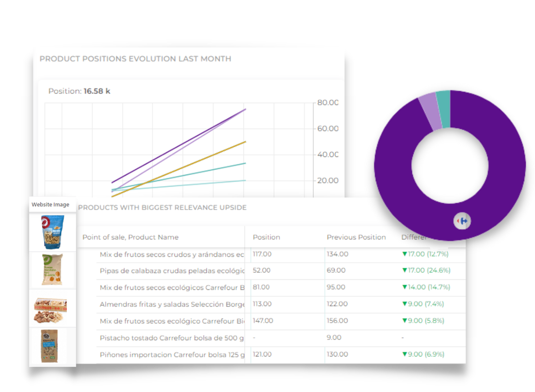Select the green-labeled almond bag thumbnail
The image size is (535, 392).
click(52, 270)
